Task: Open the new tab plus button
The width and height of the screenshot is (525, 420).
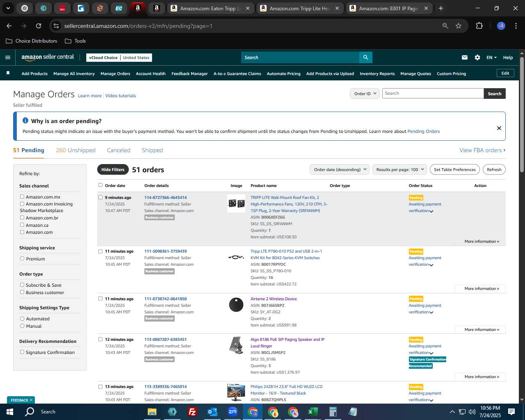Action: 441,8
